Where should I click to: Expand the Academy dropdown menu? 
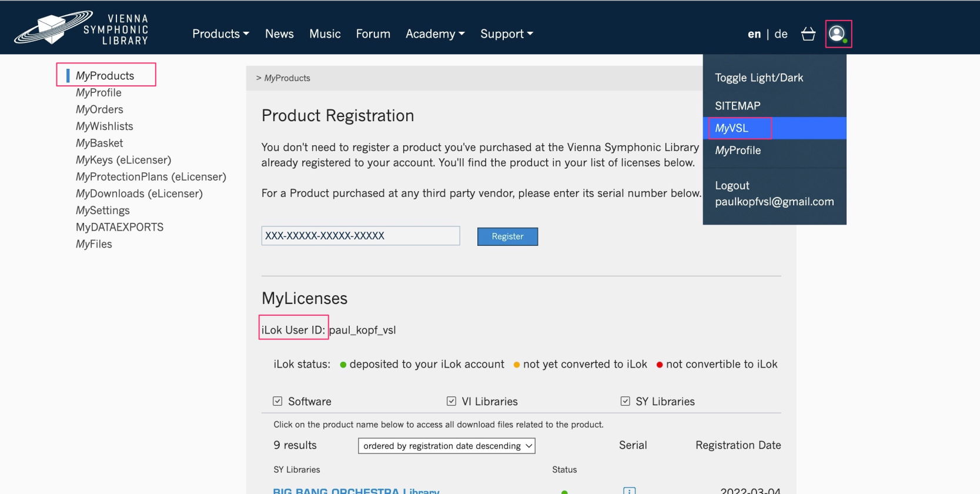(x=435, y=34)
